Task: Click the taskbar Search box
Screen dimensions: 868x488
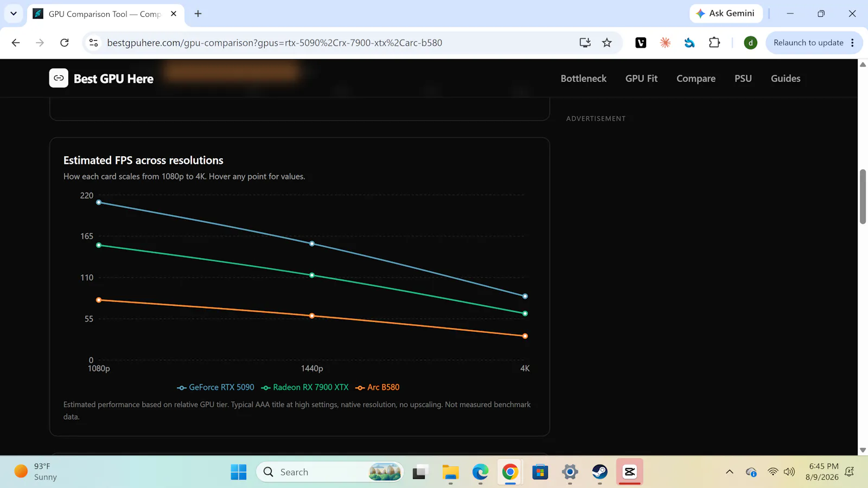Action: pos(330,472)
